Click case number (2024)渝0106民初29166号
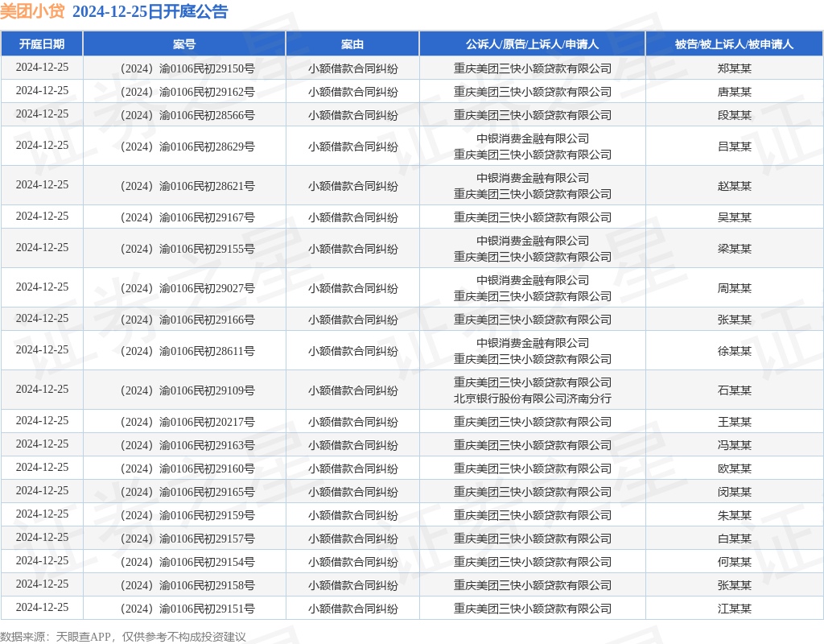824x644 pixels. [x=187, y=320]
